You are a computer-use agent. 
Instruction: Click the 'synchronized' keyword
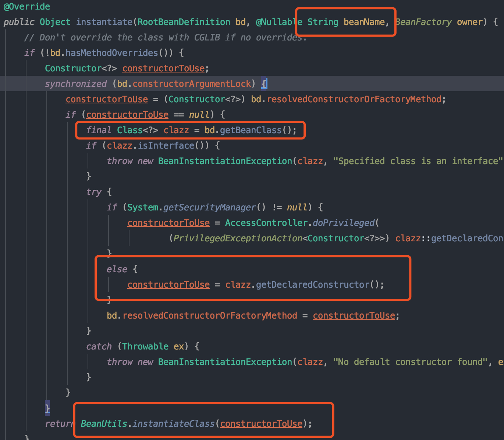coord(76,84)
